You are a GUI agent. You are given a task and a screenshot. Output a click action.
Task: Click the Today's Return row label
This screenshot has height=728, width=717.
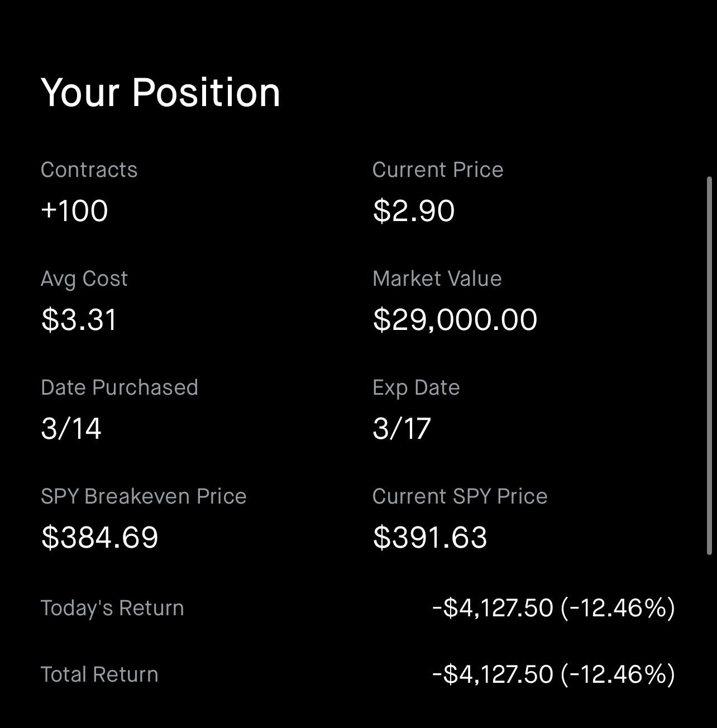coord(112,608)
